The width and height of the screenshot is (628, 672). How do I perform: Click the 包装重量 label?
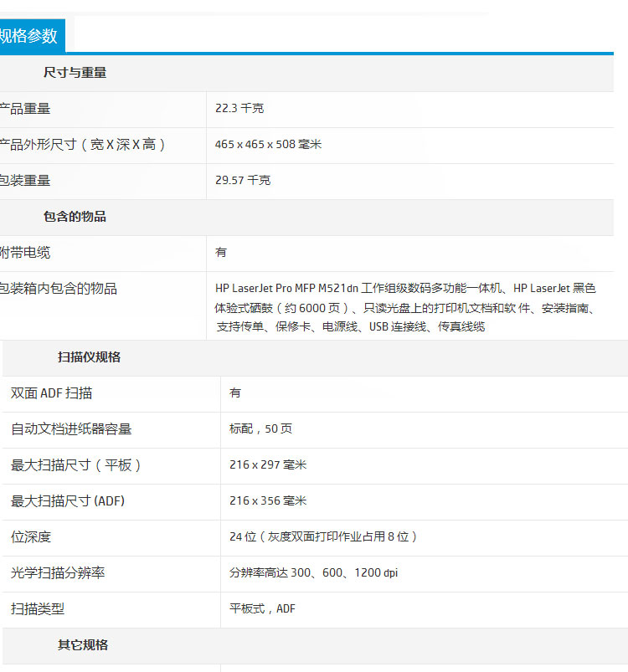coord(25,181)
